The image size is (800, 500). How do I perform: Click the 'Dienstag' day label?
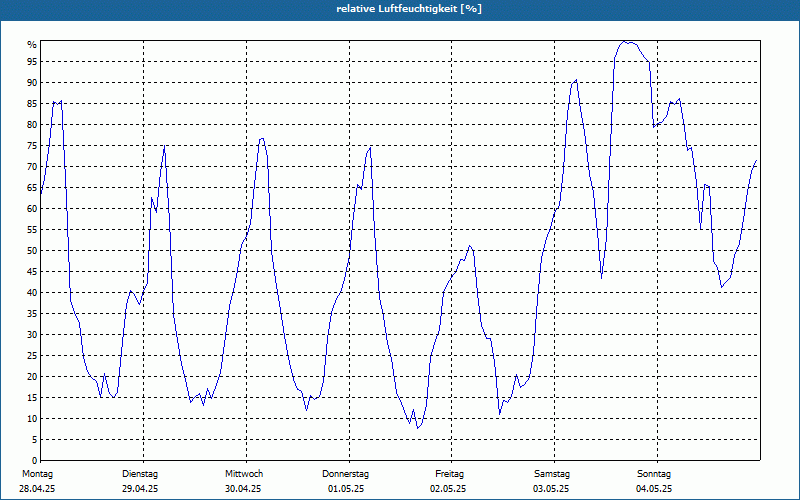coord(140,474)
